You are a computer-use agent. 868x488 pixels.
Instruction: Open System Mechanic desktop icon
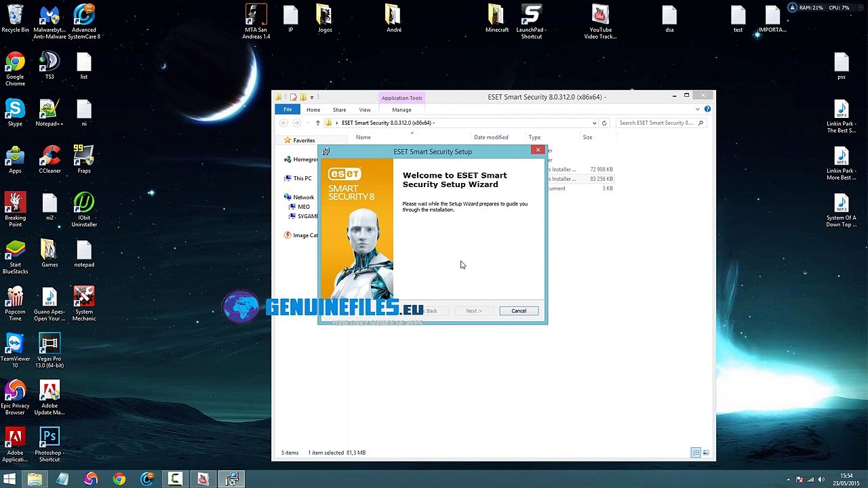tap(84, 304)
